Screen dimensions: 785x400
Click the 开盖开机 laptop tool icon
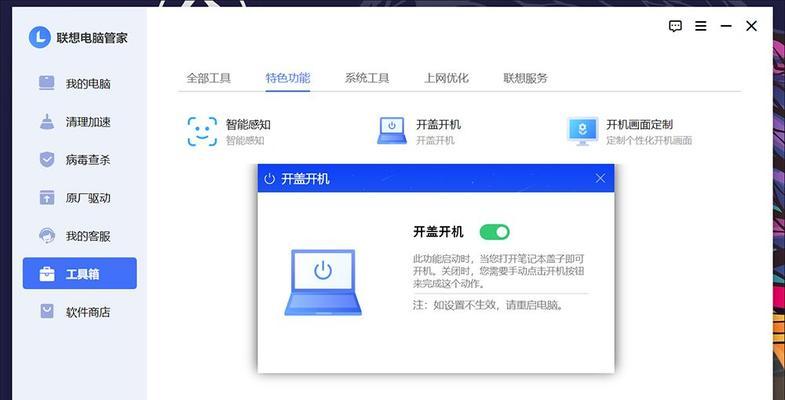point(392,131)
